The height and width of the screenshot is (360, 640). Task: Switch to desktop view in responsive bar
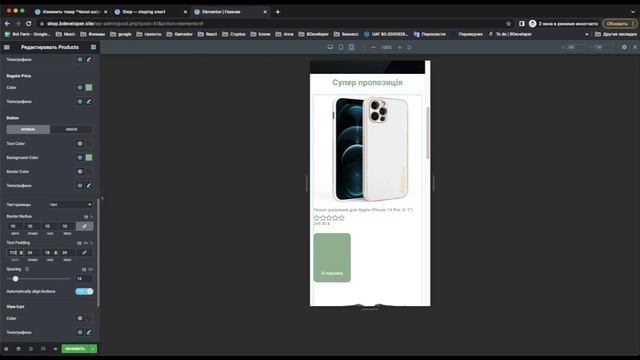[x=330, y=47]
